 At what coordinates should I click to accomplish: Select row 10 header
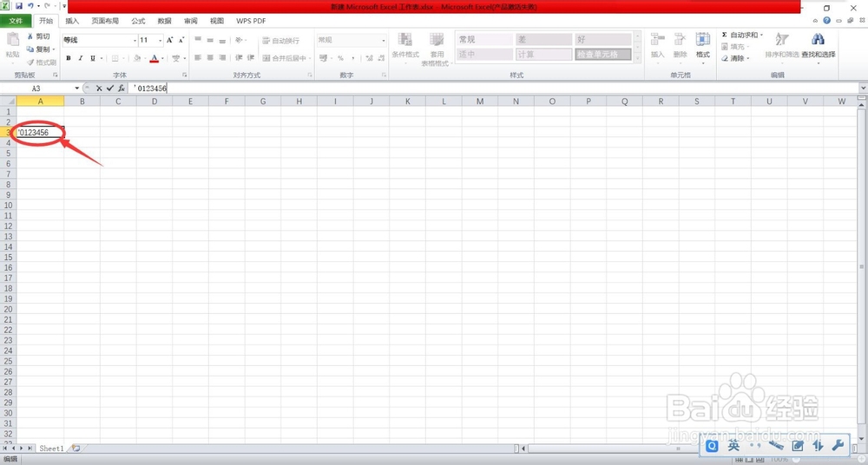click(8, 206)
